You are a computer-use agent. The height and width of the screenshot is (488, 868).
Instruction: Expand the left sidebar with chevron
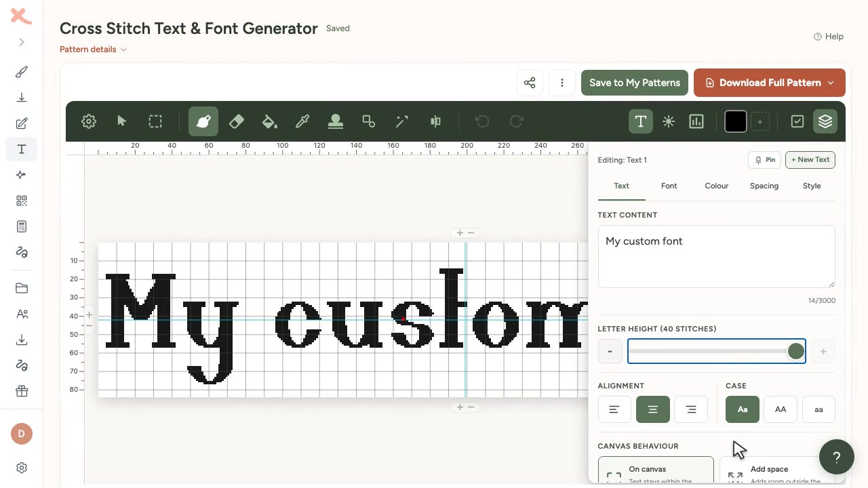click(x=22, y=42)
